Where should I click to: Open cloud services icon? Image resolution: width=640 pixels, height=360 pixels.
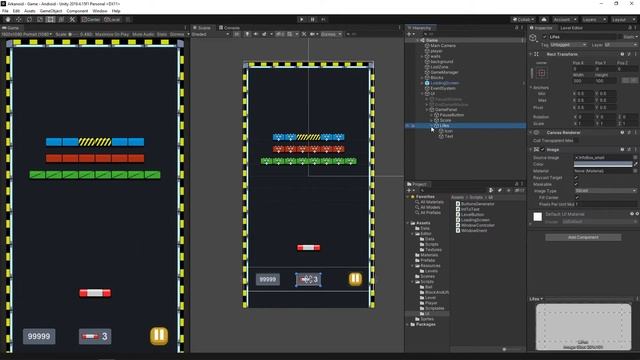point(544,19)
